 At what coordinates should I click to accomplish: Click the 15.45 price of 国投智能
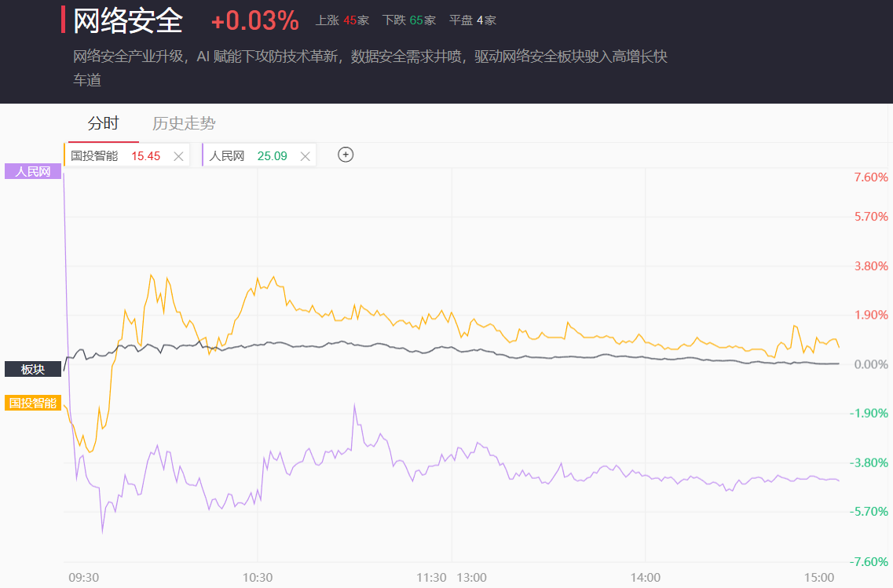point(145,156)
